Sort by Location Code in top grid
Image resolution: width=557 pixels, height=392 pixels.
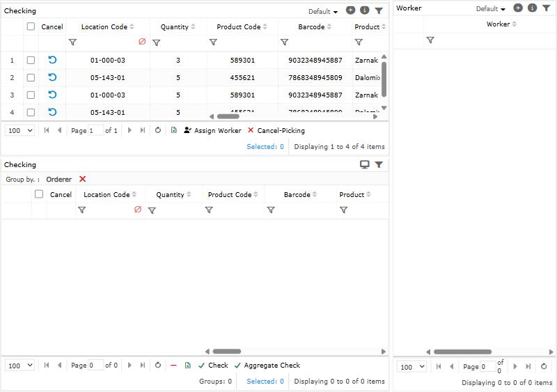click(x=132, y=26)
